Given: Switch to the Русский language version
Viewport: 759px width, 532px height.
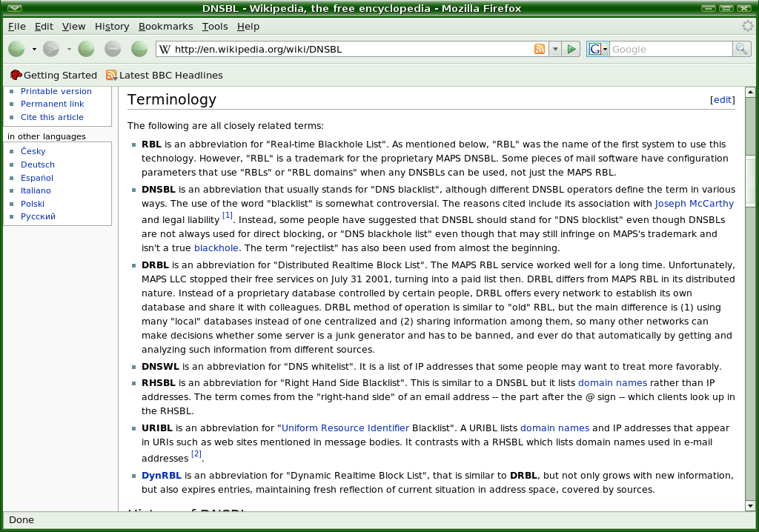Looking at the screenshot, I should click(38, 216).
